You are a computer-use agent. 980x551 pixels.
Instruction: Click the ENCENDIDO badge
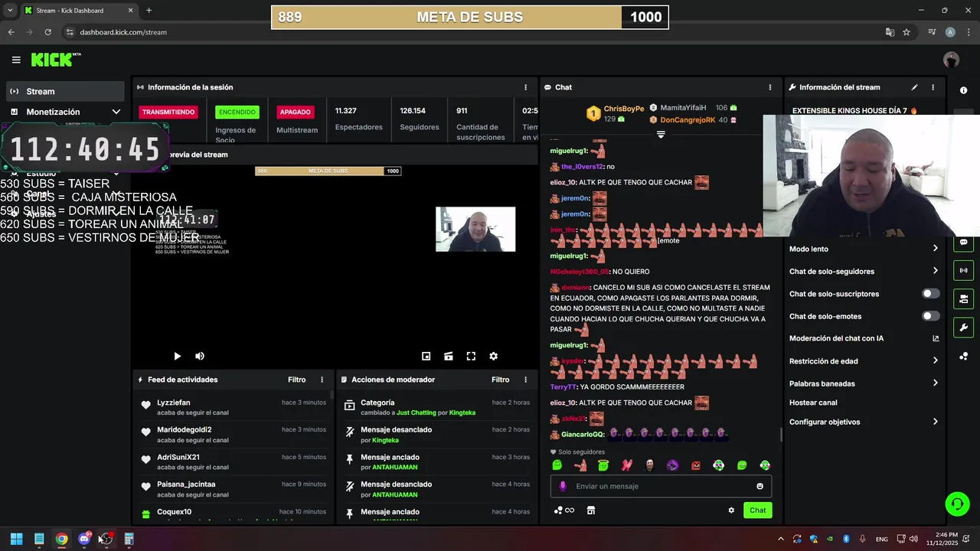[x=237, y=112]
